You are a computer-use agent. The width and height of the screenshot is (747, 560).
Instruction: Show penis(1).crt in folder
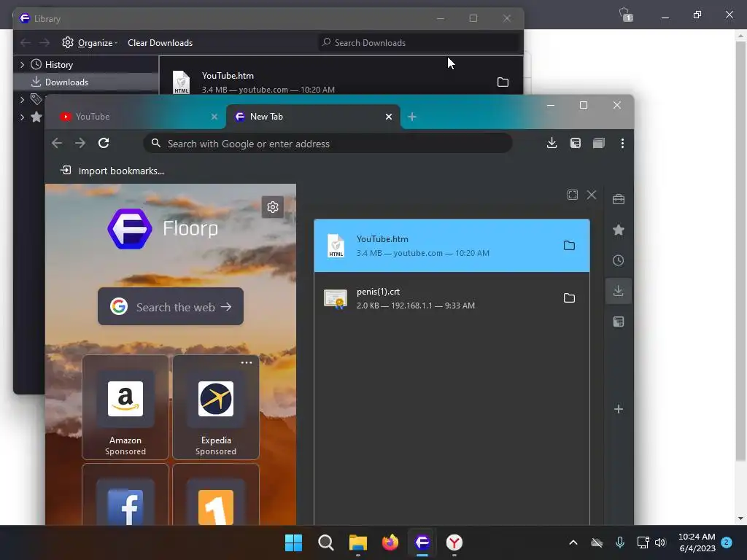click(569, 298)
